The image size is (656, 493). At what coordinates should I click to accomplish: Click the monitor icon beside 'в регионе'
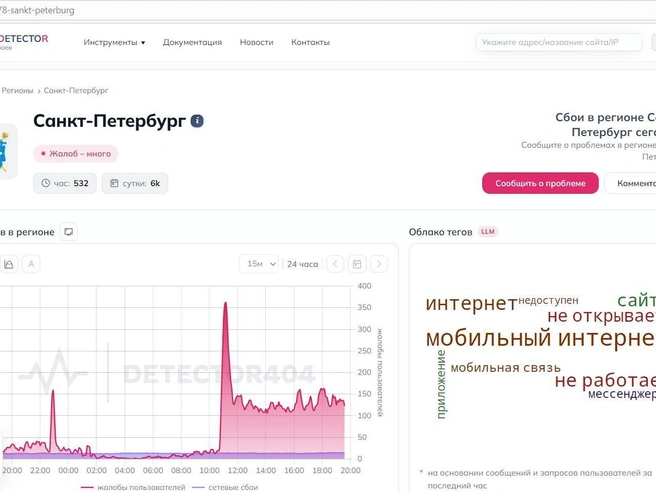69,232
